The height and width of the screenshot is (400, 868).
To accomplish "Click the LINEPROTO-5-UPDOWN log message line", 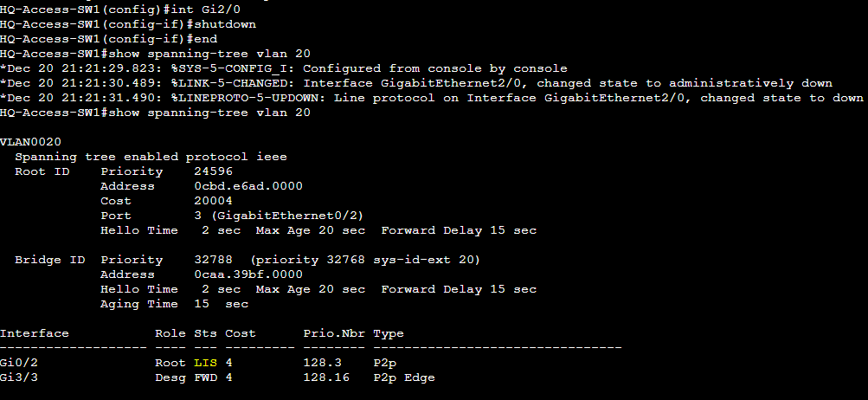I will [x=431, y=98].
